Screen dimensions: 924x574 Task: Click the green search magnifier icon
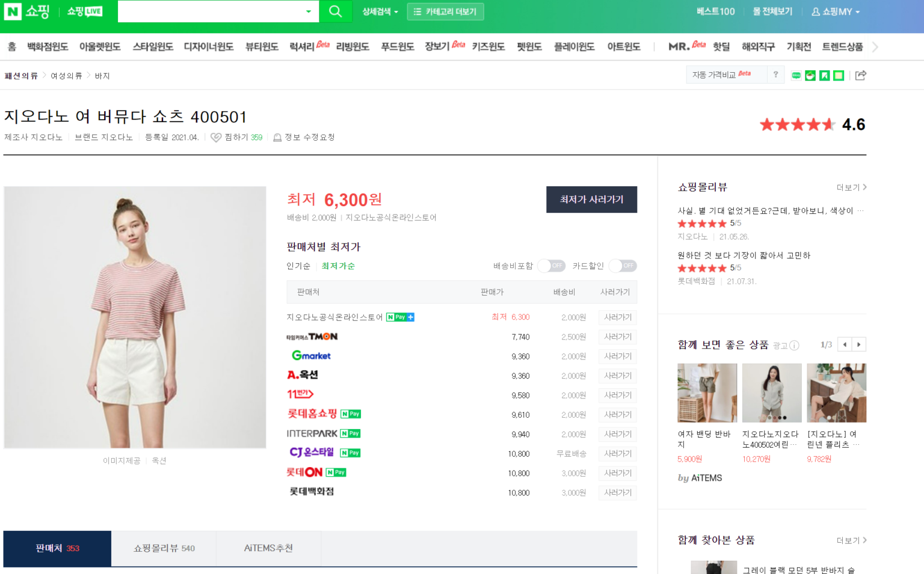(336, 11)
